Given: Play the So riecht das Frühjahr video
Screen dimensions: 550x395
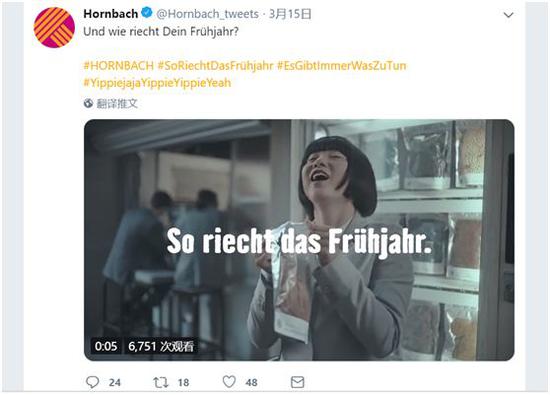Looking at the screenshot, I should (x=299, y=240).
